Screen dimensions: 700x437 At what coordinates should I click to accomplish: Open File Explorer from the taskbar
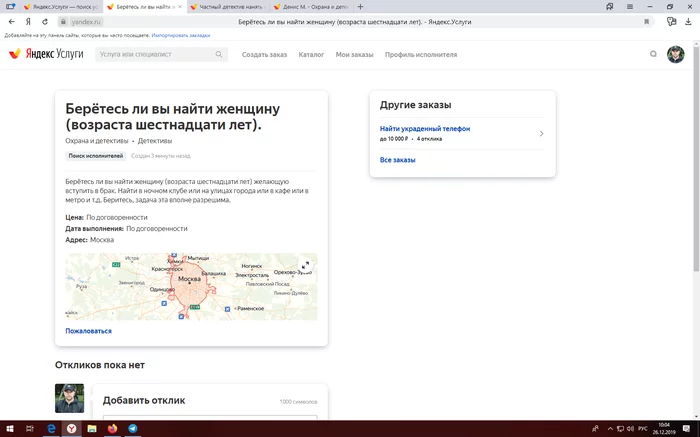tap(92, 429)
